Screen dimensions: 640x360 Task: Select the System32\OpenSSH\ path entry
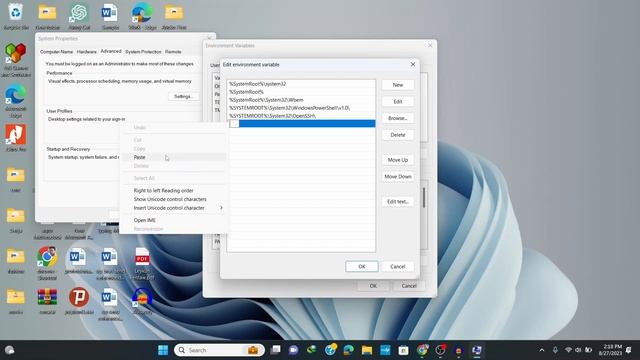[301, 116]
